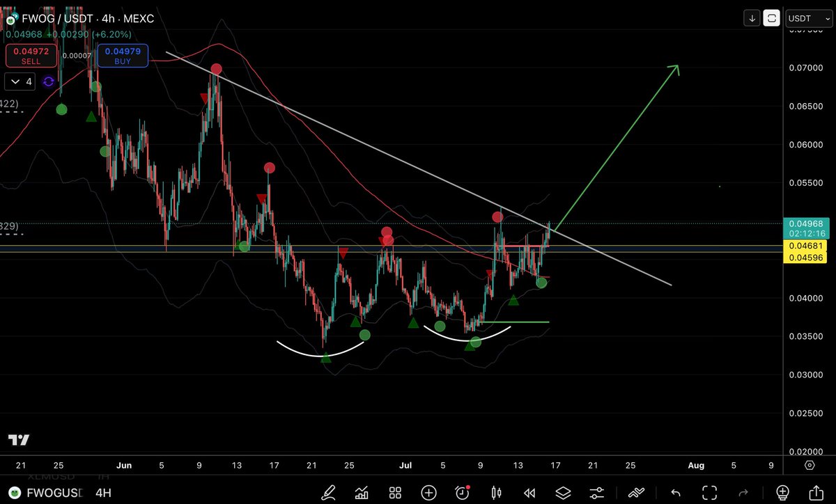Click the Aug date axis label
Image resolution: width=836 pixels, height=504 pixels.
[x=696, y=465]
